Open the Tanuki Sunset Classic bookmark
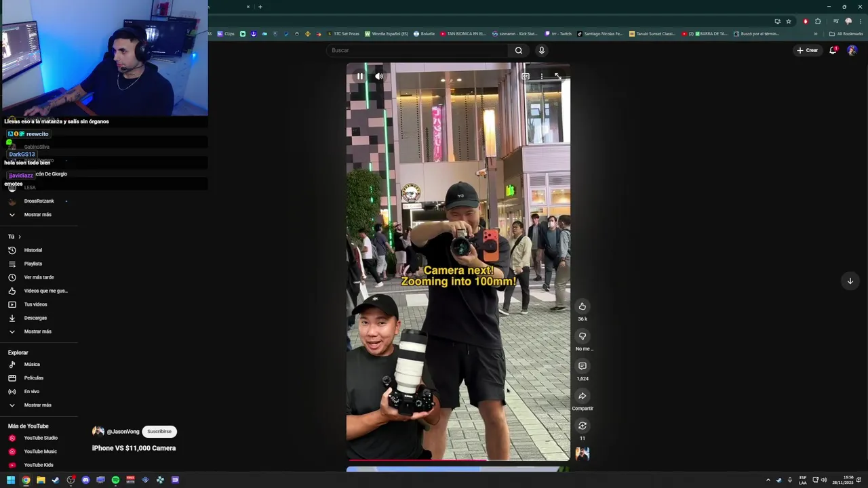Image resolution: width=868 pixels, height=488 pixels. click(x=652, y=34)
